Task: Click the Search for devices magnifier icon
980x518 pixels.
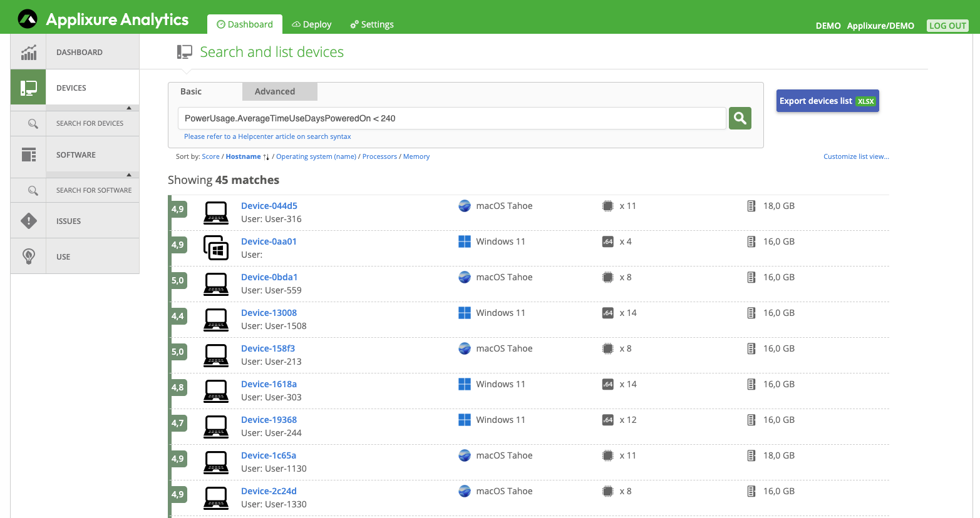Action: pos(33,123)
